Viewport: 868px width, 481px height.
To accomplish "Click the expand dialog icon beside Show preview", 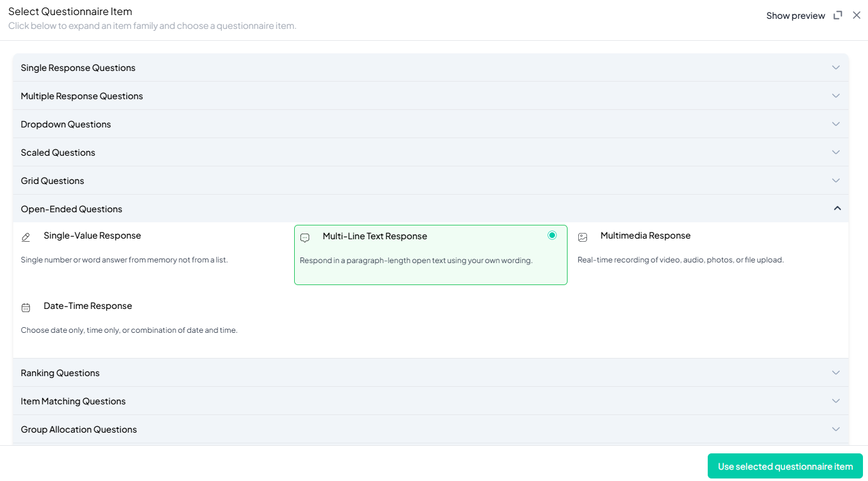I will pos(838,16).
